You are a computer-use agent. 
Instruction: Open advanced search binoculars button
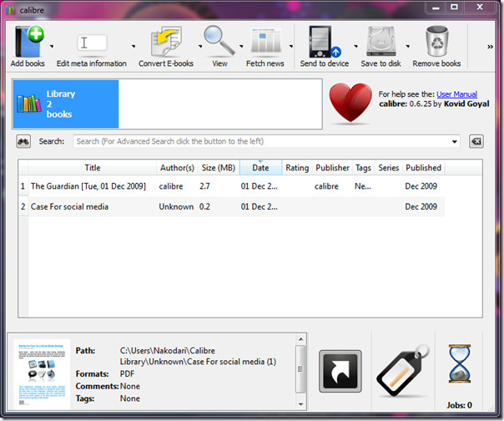[23, 141]
